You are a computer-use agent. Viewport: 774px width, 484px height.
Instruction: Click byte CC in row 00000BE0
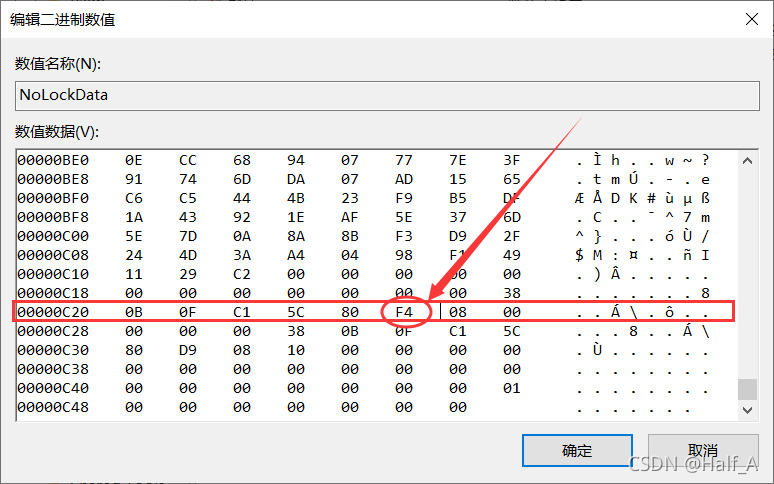tap(187, 160)
